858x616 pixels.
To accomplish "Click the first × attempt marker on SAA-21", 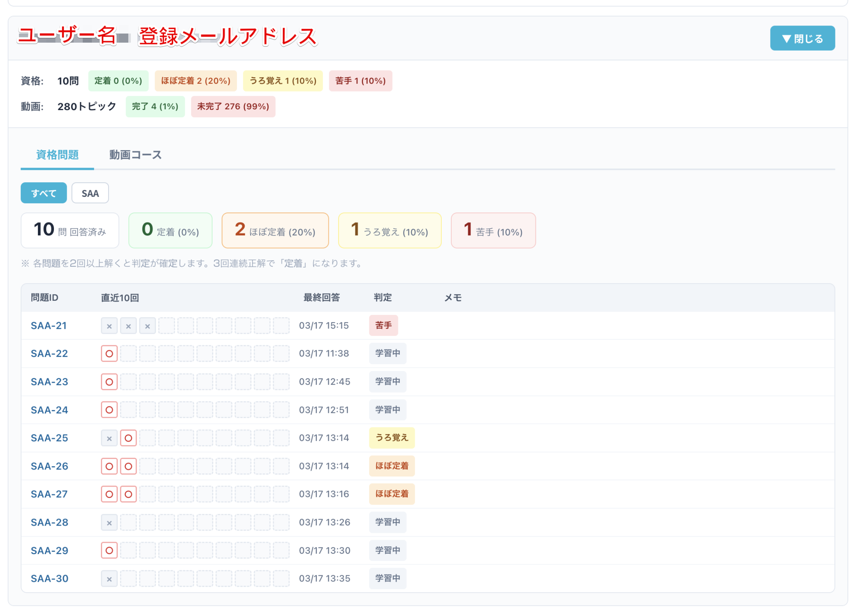I will pyautogui.click(x=109, y=325).
